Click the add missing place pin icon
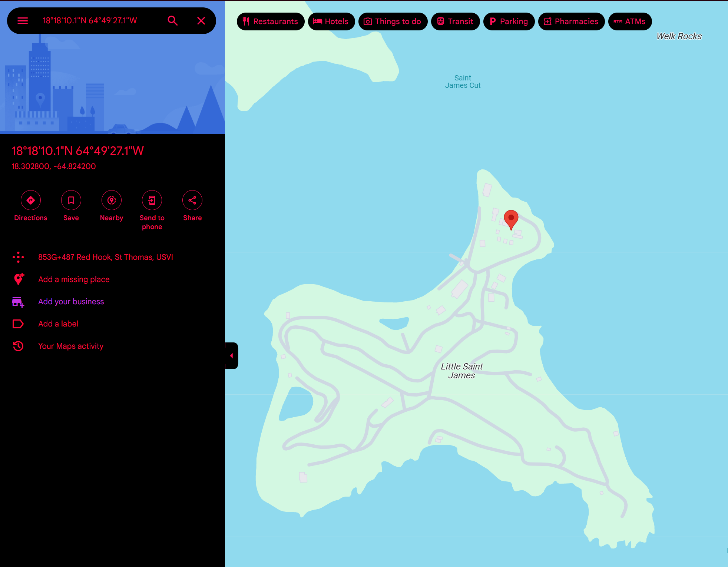The image size is (728, 567). 19,279
